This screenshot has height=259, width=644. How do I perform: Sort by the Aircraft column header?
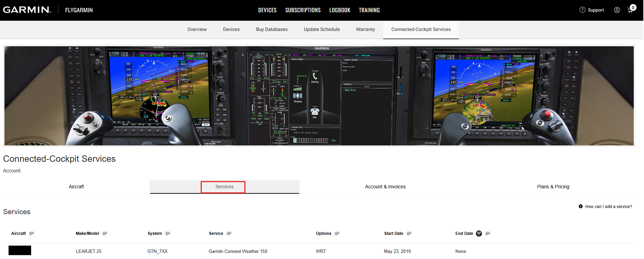click(x=18, y=234)
